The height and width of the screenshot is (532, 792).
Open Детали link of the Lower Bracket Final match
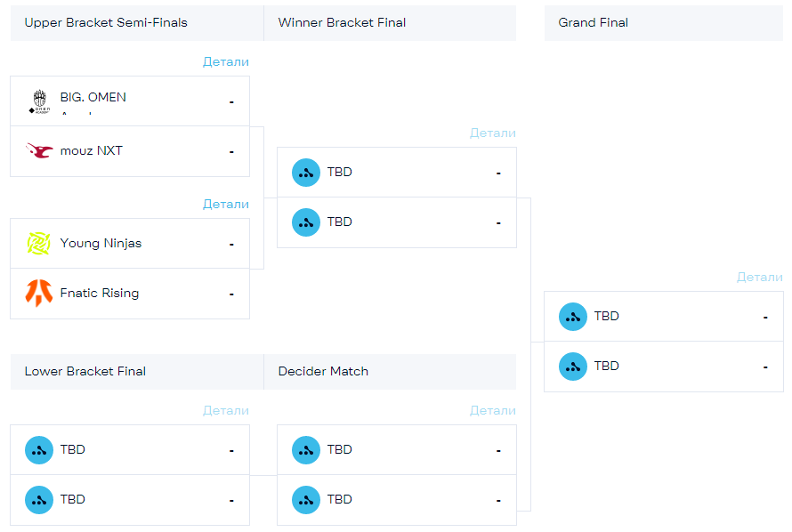[226, 410]
